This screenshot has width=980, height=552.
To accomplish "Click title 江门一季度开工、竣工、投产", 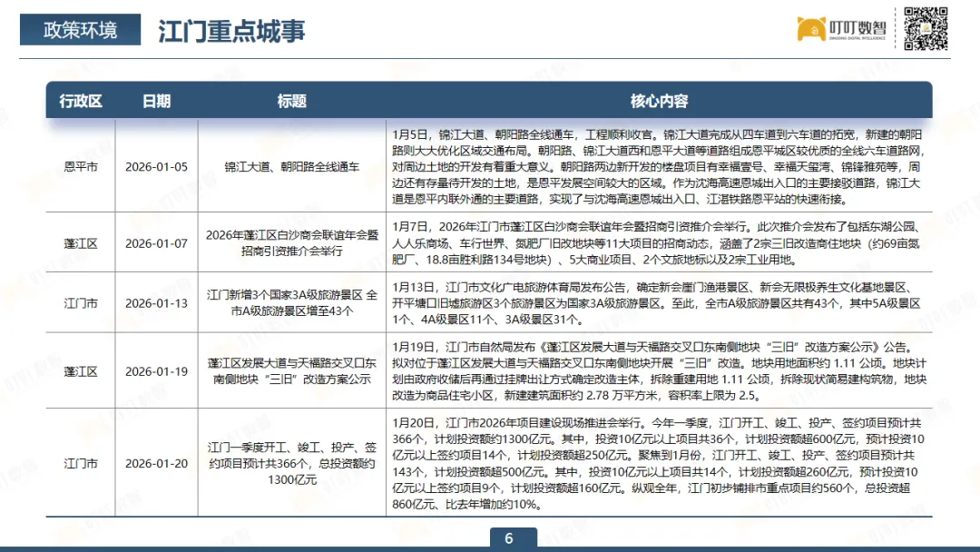I will click(292, 463).
